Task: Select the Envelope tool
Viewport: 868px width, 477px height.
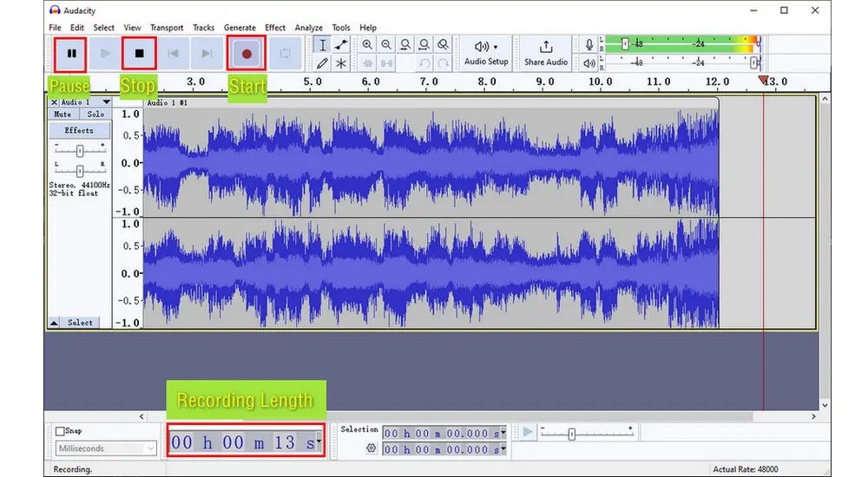Action: (x=341, y=45)
